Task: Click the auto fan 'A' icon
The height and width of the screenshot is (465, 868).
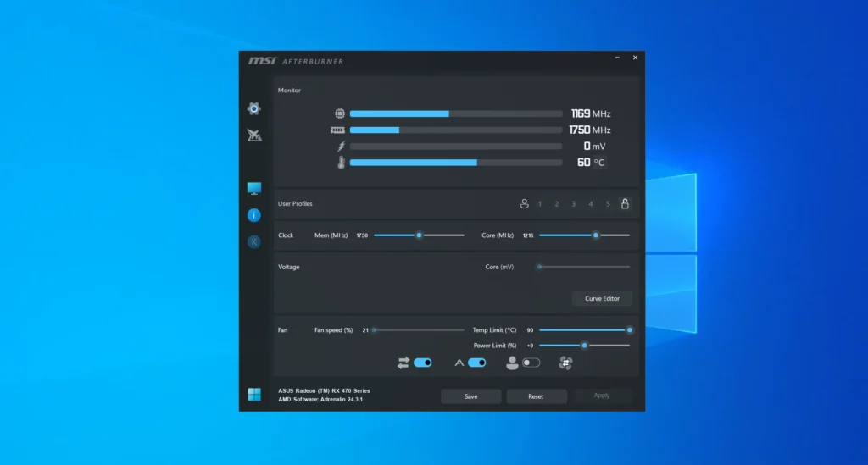Action: click(x=459, y=363)
